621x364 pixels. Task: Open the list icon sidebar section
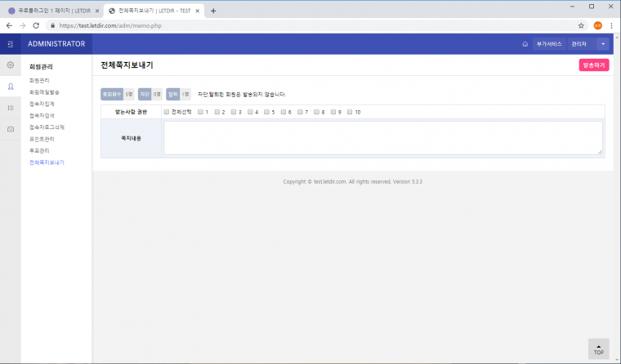pos(11,108)
